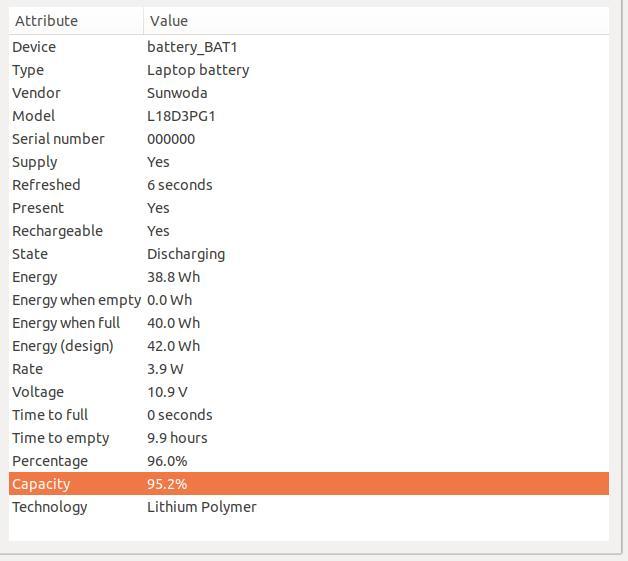
Task: Click the 3.9 W rate value
Action: click(165, 369)
